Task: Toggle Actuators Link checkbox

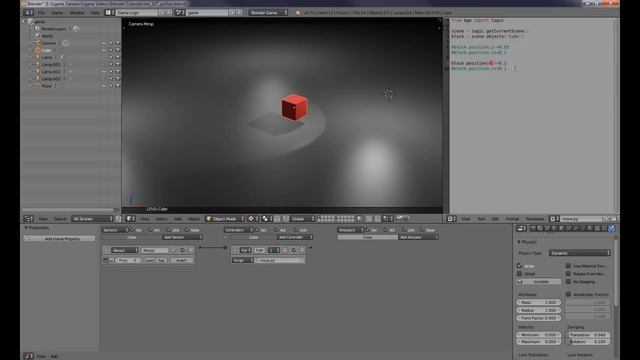Action: click(x=404, y=230)
